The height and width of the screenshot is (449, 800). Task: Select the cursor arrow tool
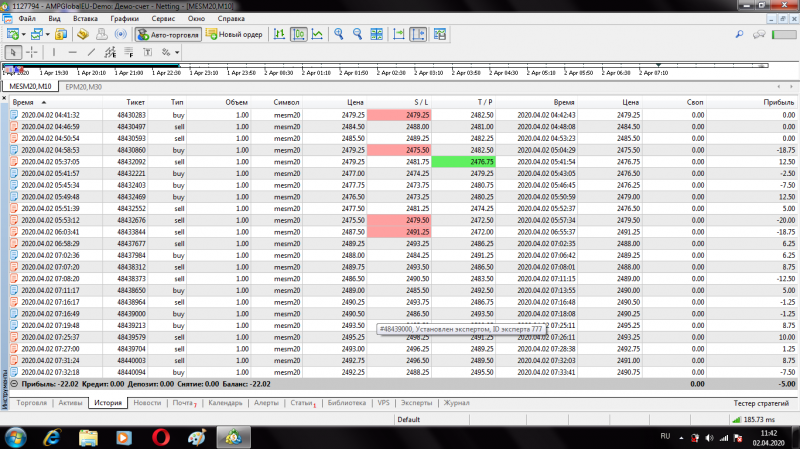point(13,52)
